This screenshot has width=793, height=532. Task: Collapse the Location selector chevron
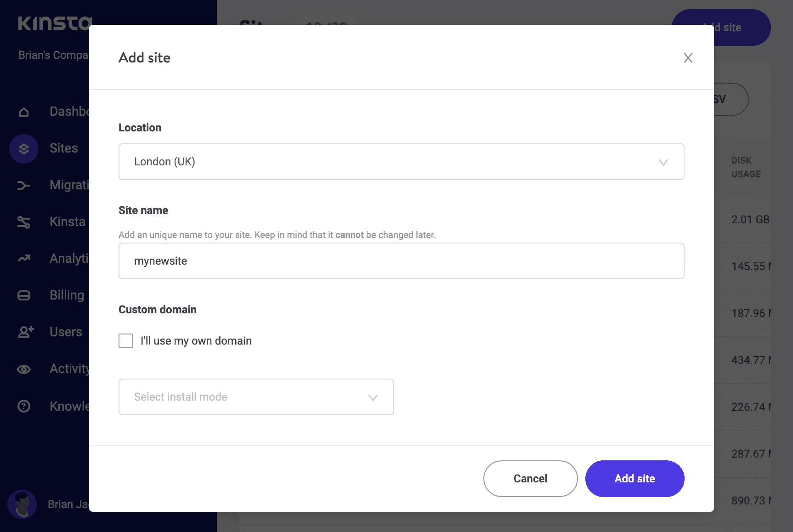(663, 162)
